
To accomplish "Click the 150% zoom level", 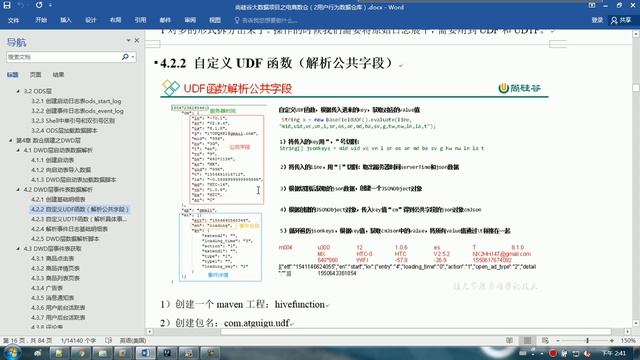I will (628, 340).
